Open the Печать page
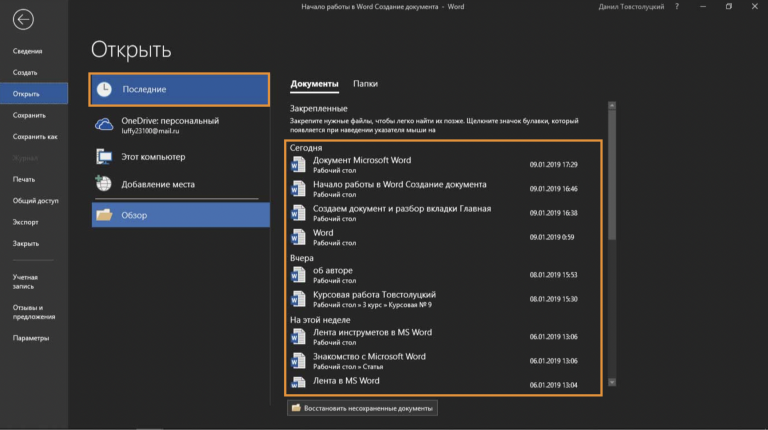This screenshot has height=430, width=768. click(x=24, y=179)
